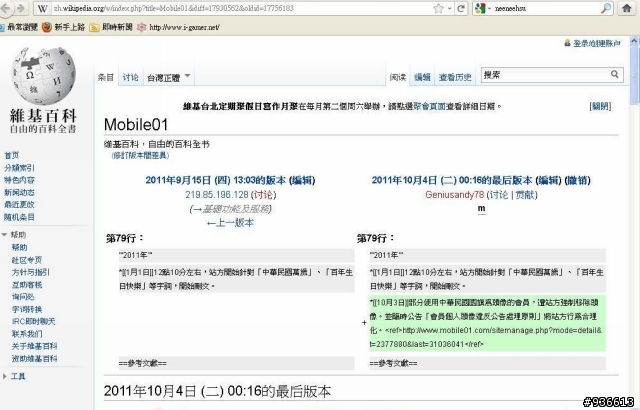Click the address bar history dropdown arrow
Image resolution: width=640 pixels, height=410 pixels.
pos(449,8)
